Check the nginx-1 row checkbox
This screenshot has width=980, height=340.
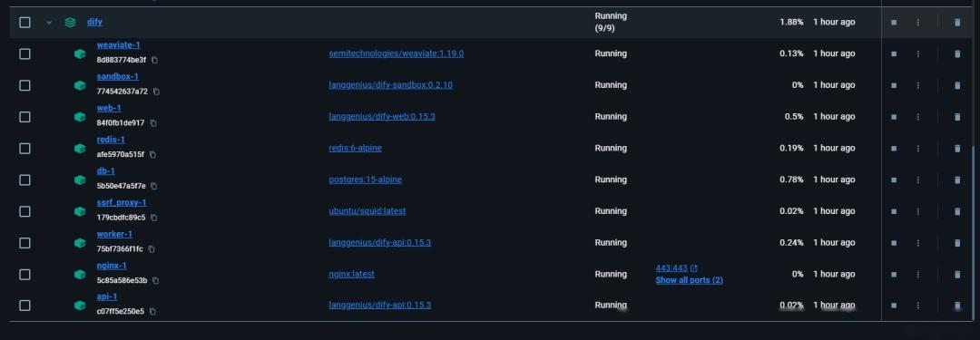tap(24, 275)
